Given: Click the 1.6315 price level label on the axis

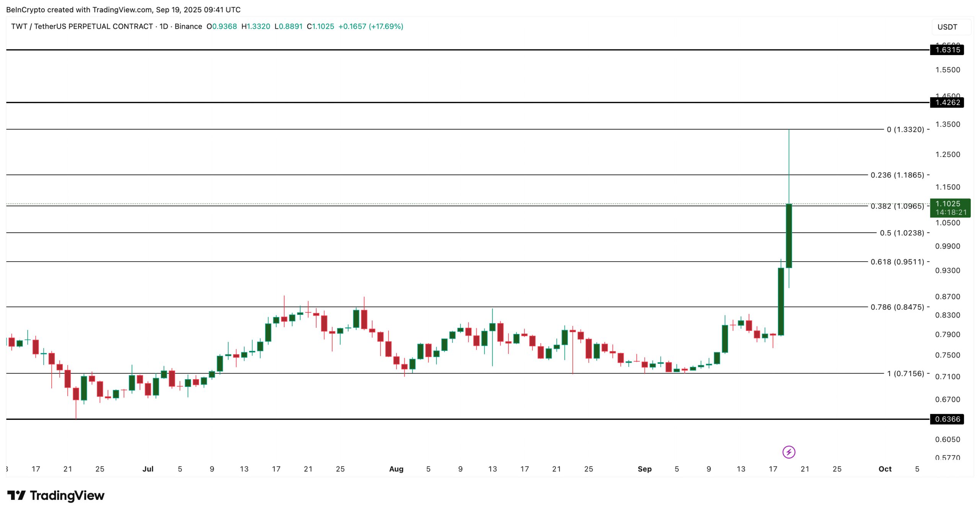Looking at the screenshot, I should point(947,50).
